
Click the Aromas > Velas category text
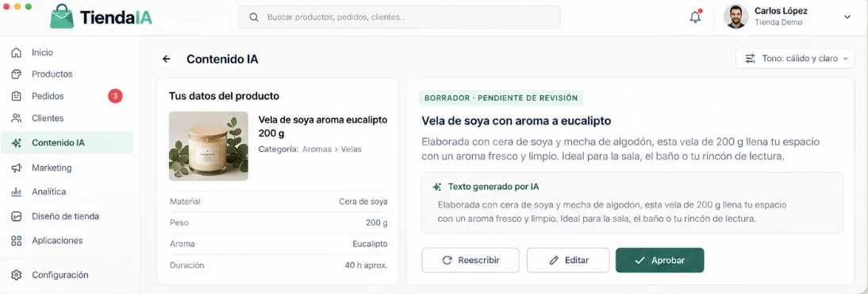[332, 149]
